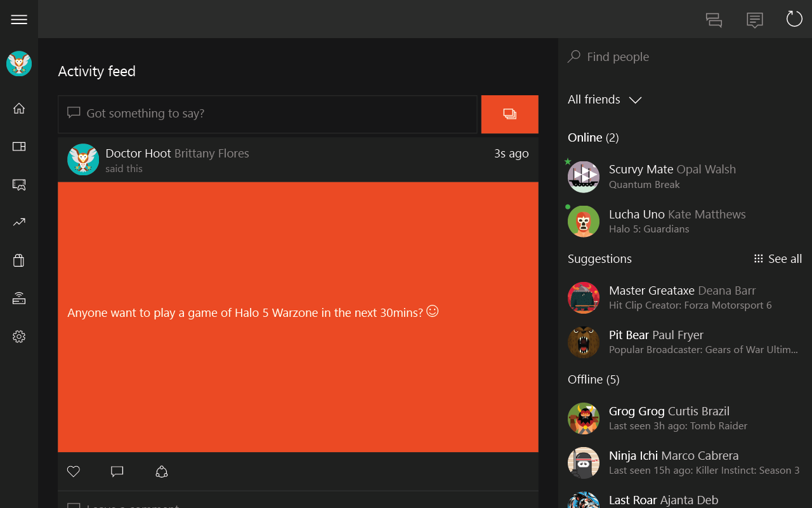The height and width of the screenshot is (508, 812).
Task: Like Doctor Hoot's post with the heart
Action: tap(73, 471)
